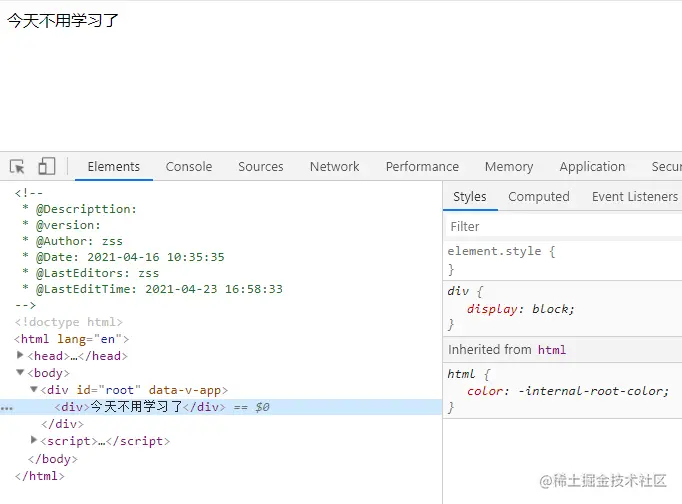This screenshot has width=682, height=504.
Task: Expand the head element node
Action: click(x=20, y=355)
